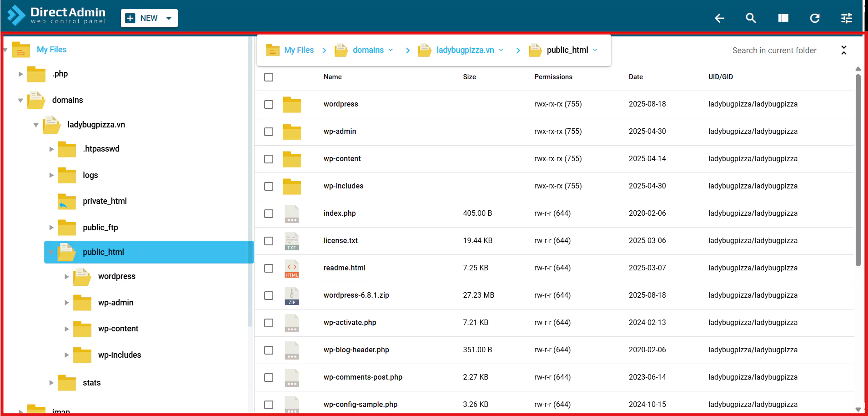Sort by Date column header
The height and width of the screenshot is (416, 868).
636,77
